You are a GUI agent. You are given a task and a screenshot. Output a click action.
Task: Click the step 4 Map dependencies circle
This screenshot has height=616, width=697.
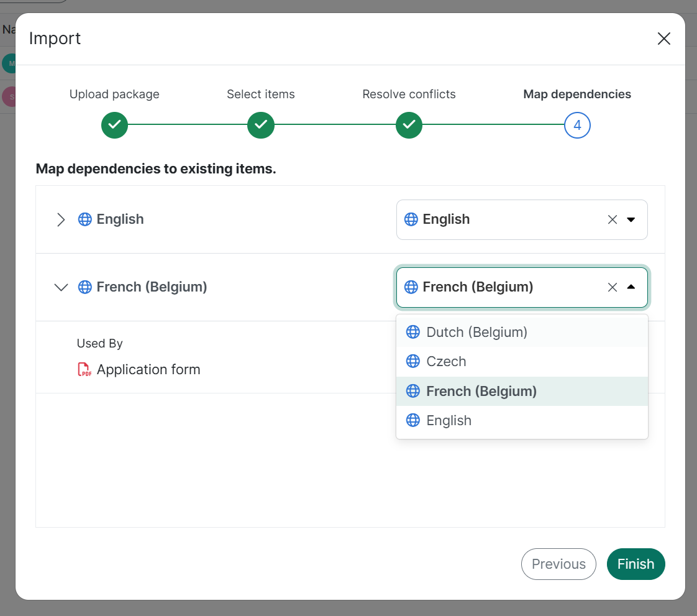(x=577, y=126)
